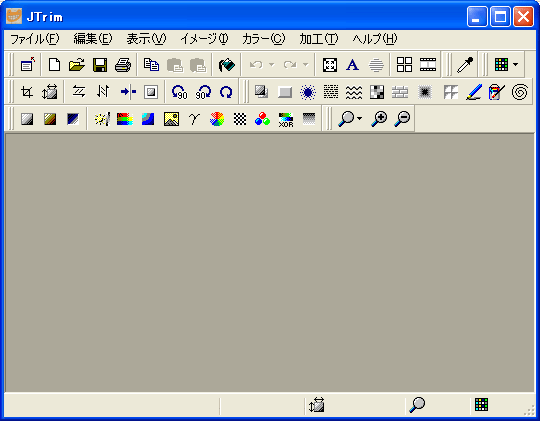Click the open folder icon

click(x=77, y=64)
